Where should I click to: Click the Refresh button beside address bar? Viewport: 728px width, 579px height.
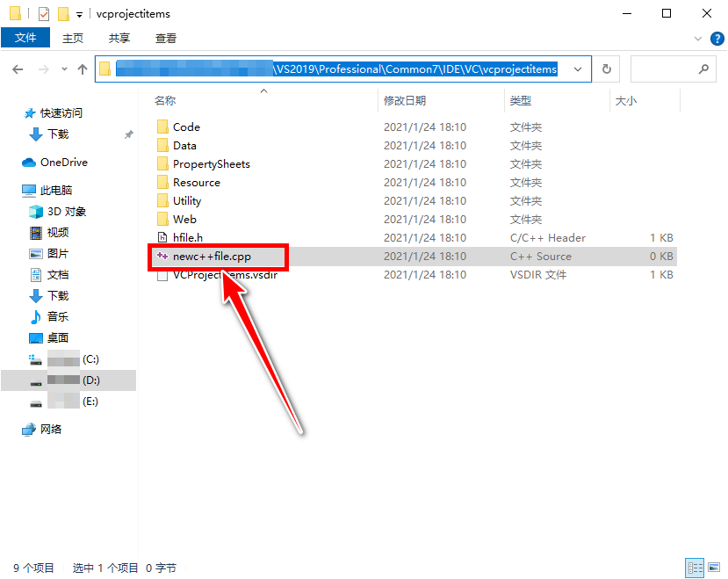pos(607,69)
